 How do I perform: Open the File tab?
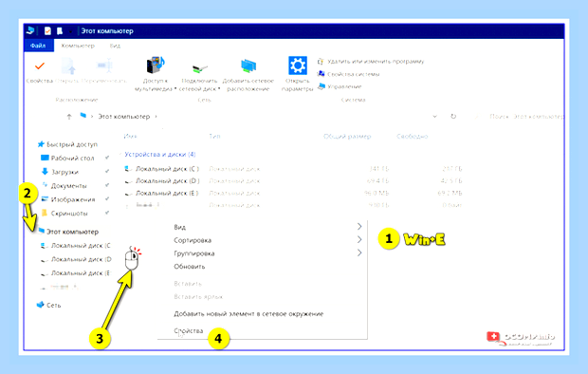pyautogui.click(x=38, y=46)
